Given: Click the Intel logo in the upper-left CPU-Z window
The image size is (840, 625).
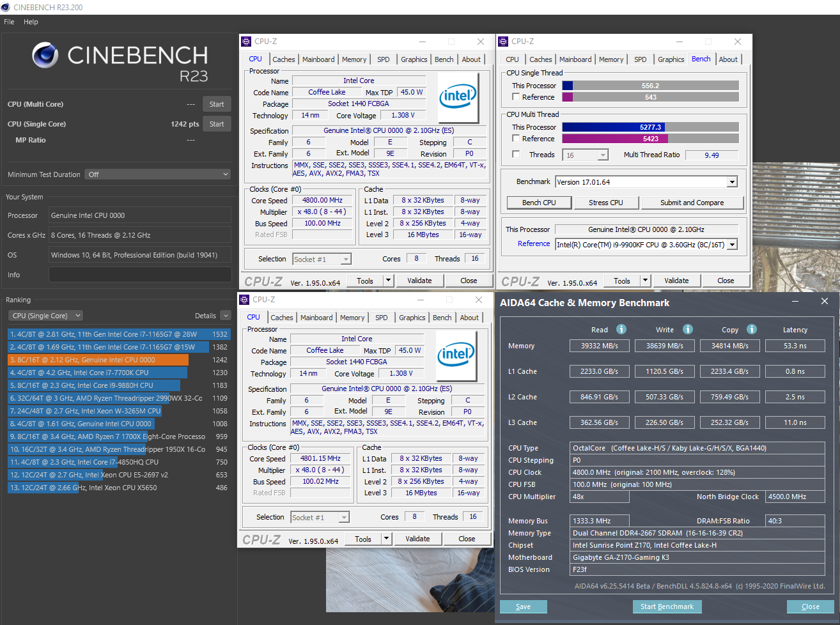Looking at the screenshot, I should tap(458, 98).
